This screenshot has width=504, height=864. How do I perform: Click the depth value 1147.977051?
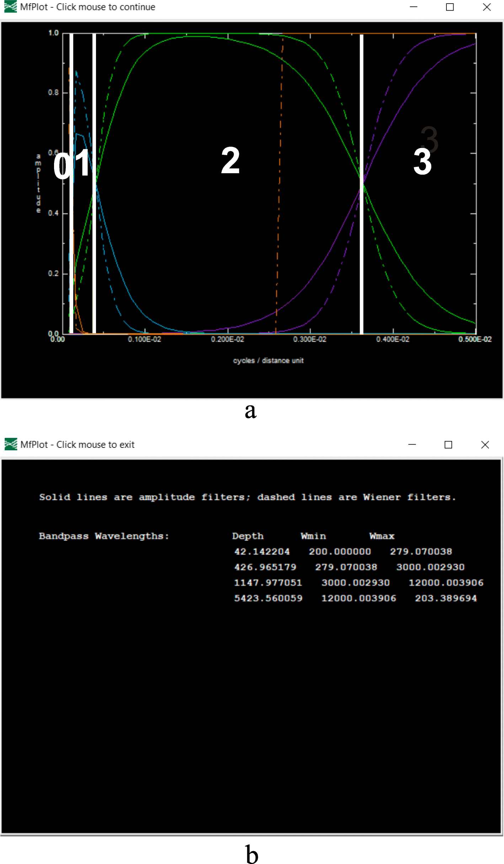click(268, 583)
